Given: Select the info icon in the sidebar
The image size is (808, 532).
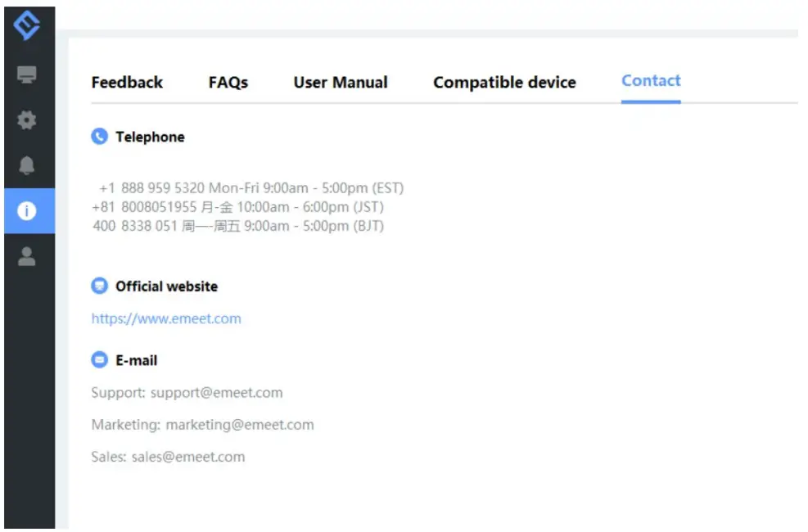Looking at the screenshot, I should (27, 211).
